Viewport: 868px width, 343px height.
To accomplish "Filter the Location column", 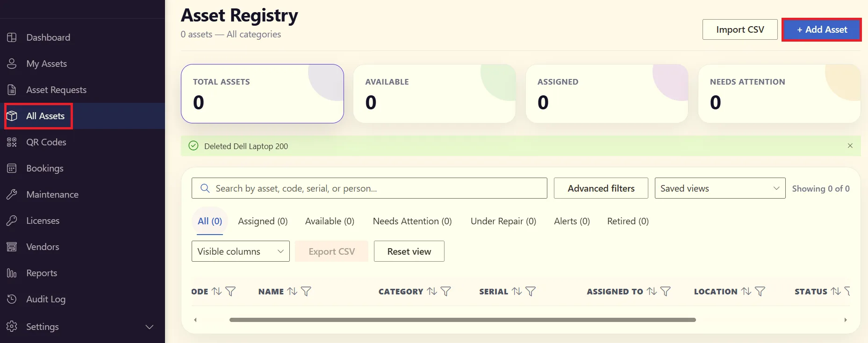I will 760,292.
